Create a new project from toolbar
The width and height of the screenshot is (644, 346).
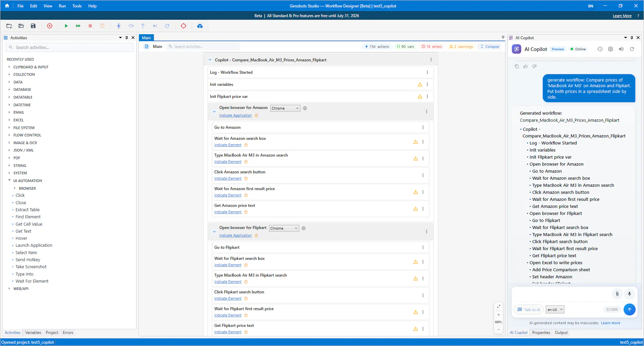pos(9,26)
